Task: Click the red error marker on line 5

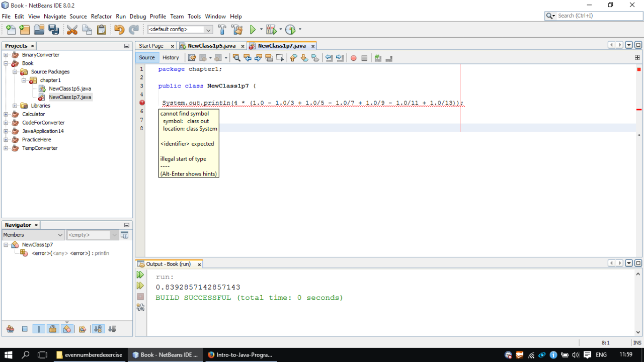Action: point(142,103)
